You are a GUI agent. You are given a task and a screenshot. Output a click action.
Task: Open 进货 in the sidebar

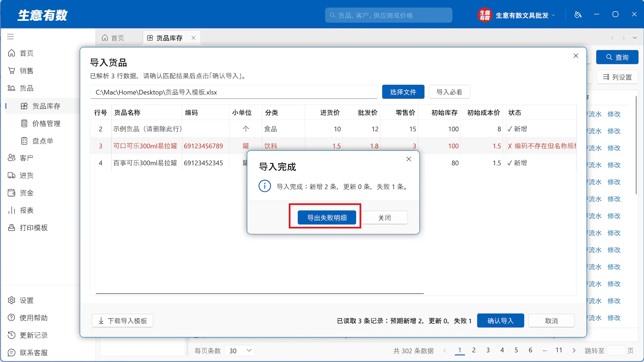point(21,175)
